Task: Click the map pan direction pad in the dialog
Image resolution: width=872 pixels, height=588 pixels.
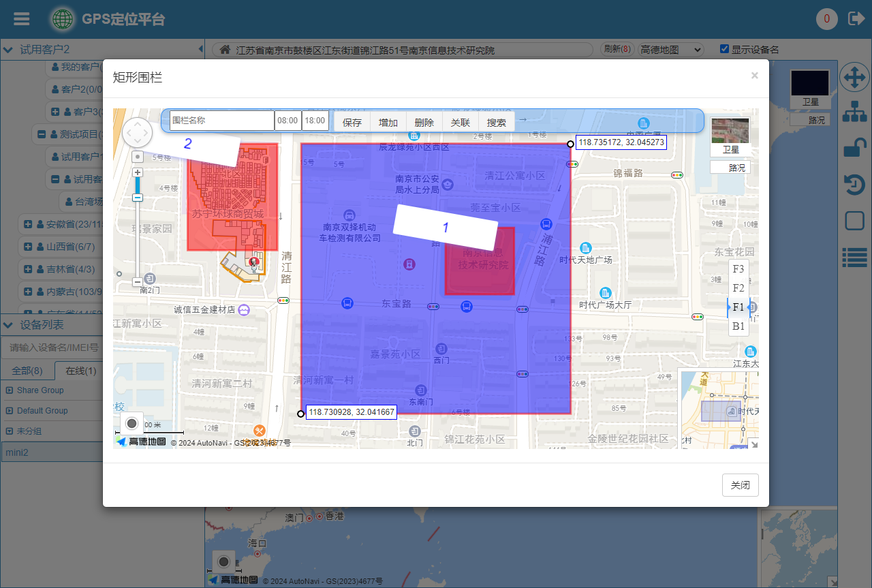Action: pyautogui.click(x=137, y=132)
